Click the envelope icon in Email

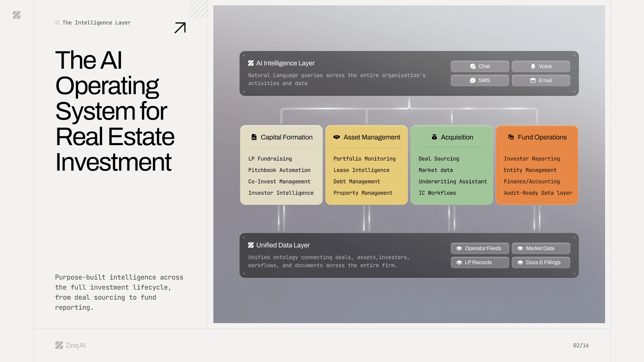click(533, 80)
